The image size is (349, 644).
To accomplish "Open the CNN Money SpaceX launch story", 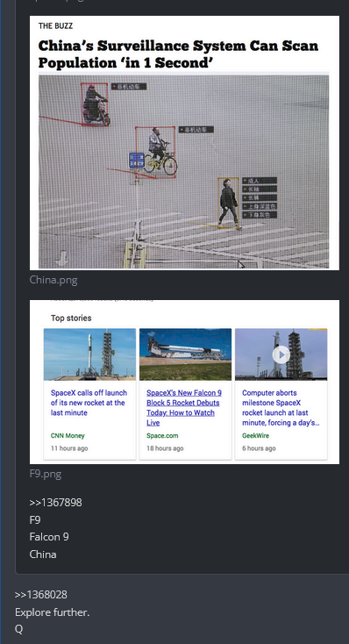I will [89, 403].
